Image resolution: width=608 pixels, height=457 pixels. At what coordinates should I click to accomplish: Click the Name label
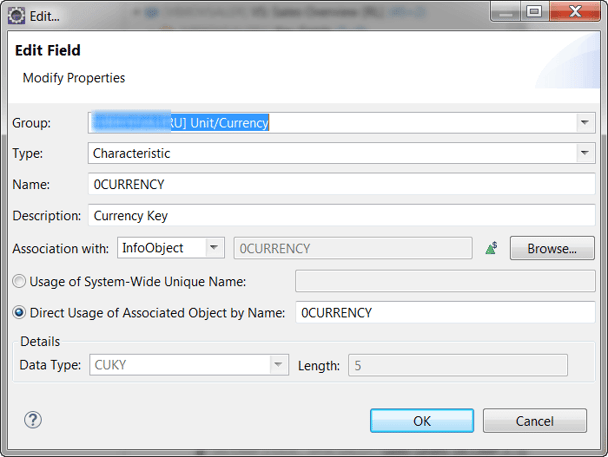click(31, 185)
